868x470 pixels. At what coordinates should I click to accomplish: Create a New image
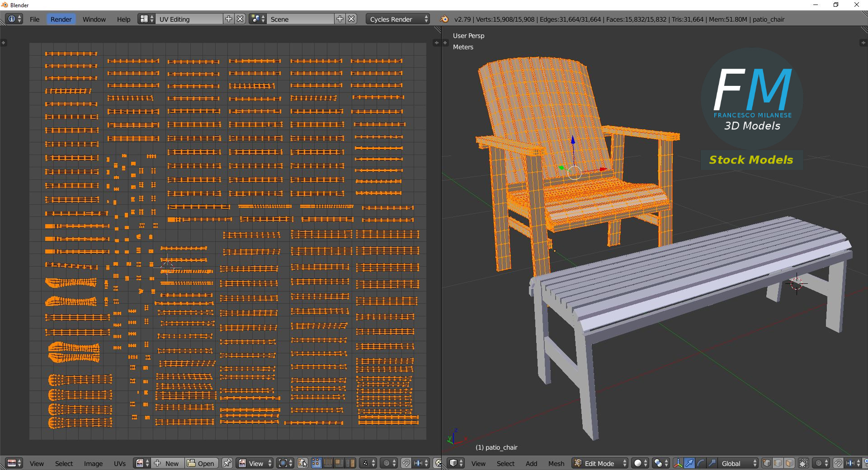click(167, 463)
